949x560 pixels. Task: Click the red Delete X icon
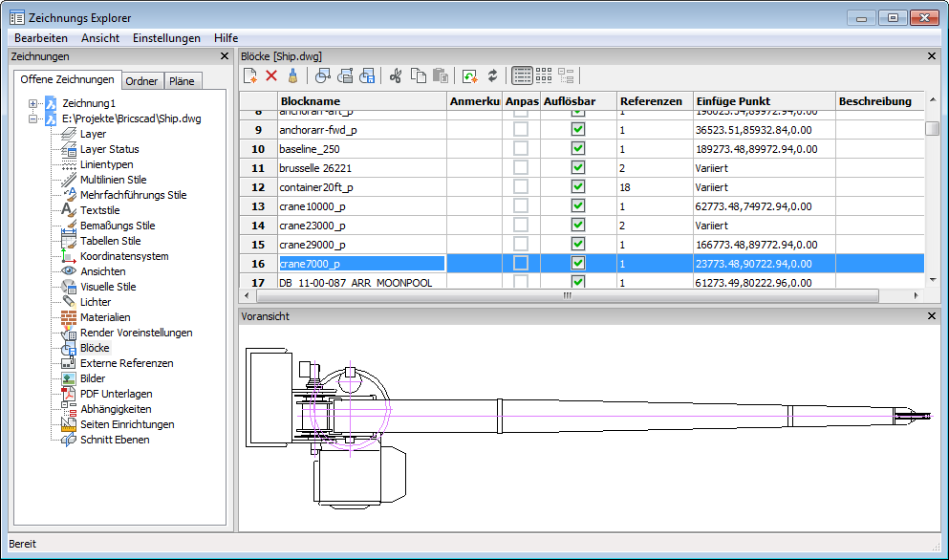(x=271, y=75)
